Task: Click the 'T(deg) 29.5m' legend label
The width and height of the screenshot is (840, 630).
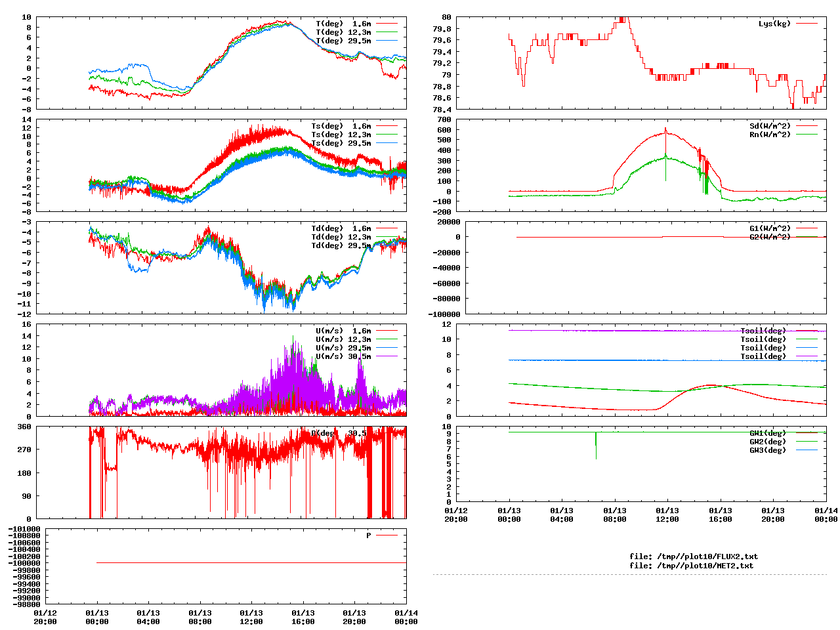Action: 343,41
